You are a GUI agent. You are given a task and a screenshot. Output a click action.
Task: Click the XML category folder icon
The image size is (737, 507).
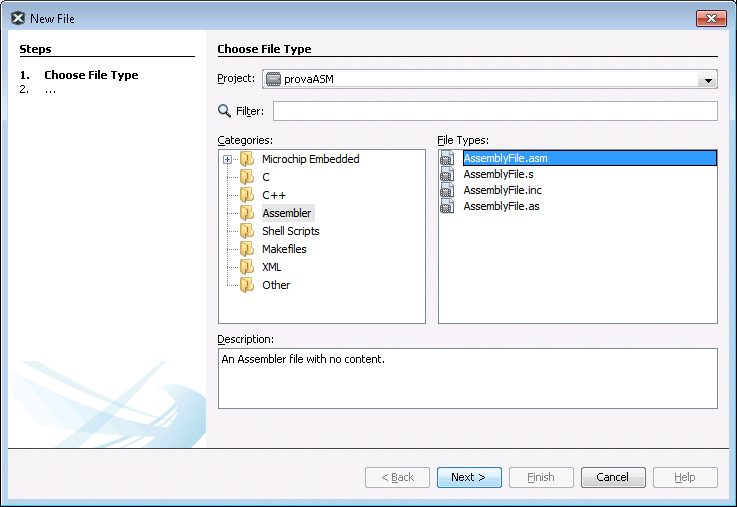247,267
